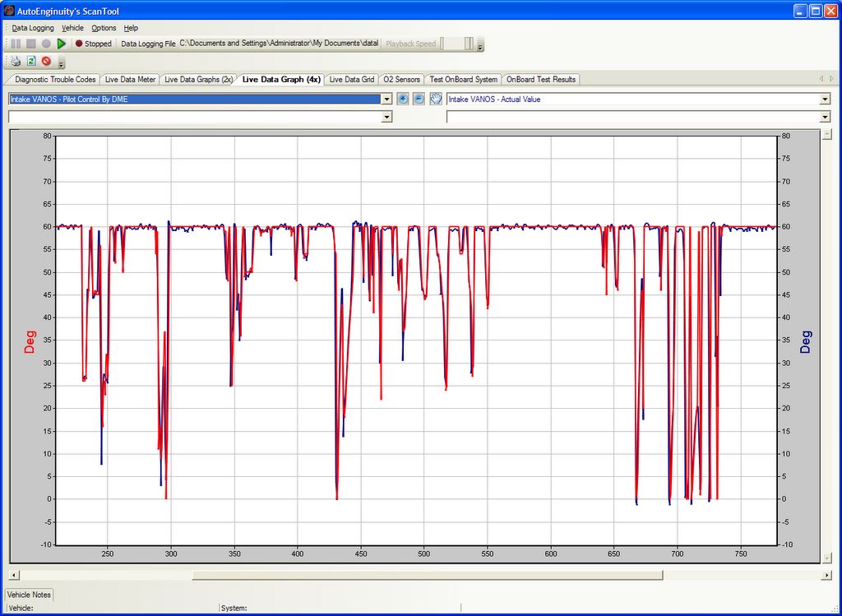Switch to Live Data Meter tab
842x616 pixels.
[x=130, y=80]
